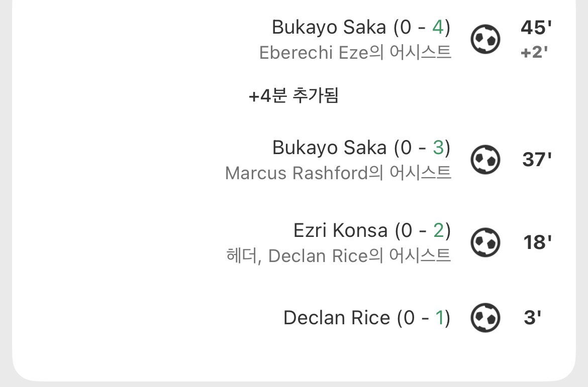Viewport: 588px width, 387px height.
Task: Click the goal ball icon at 37'
Action: click(485, 160)
